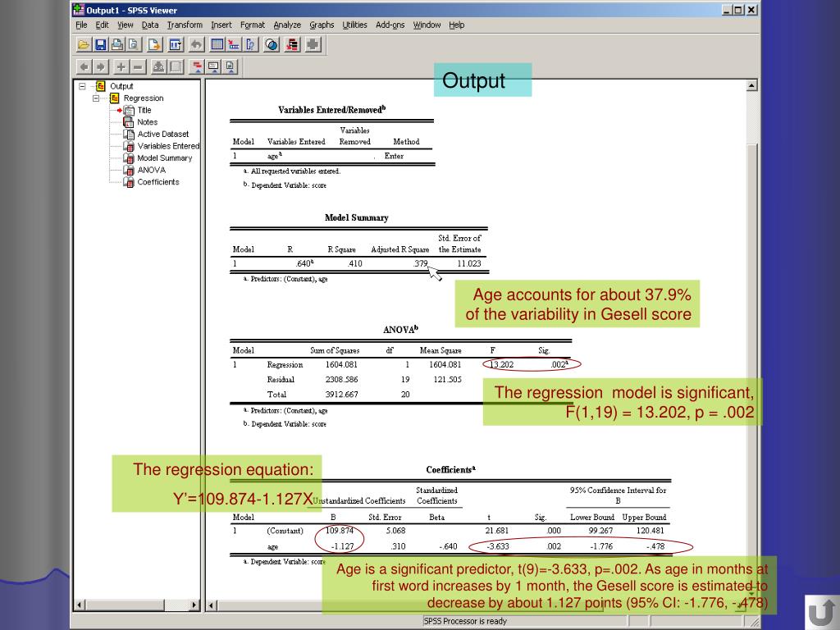Click the Select Last Output icon
Image resolution: width=840 pixels, height=630 pixels.
click(292, 44)
